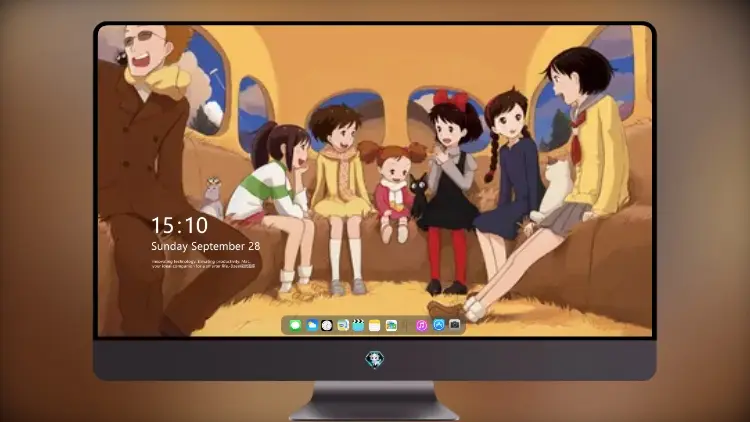Viewport: 750px width, 422px height.
Task: Click the 15:10 clock widget
Action: (x=180, y=225)
